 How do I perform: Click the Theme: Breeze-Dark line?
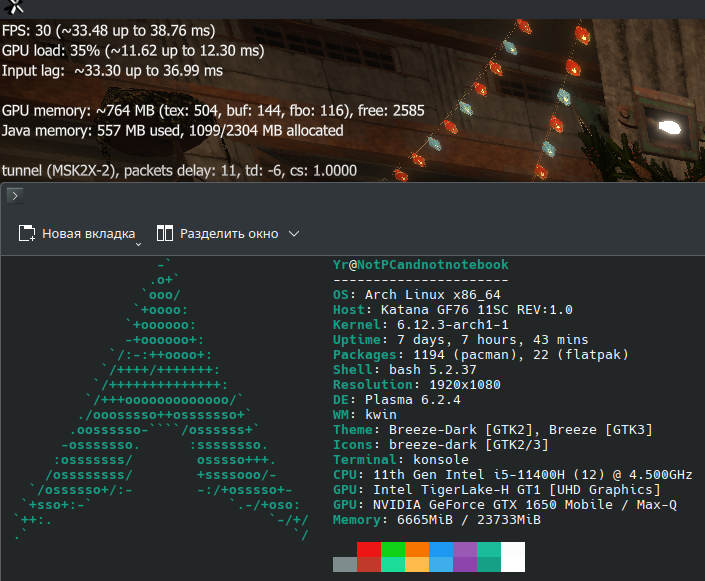pyautogui.click(x=492, y=429)
